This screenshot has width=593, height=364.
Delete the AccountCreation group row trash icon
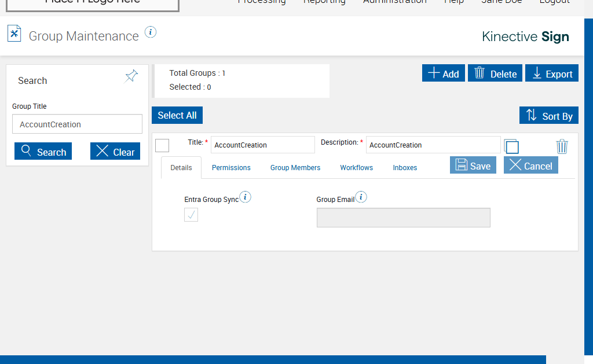562,146
